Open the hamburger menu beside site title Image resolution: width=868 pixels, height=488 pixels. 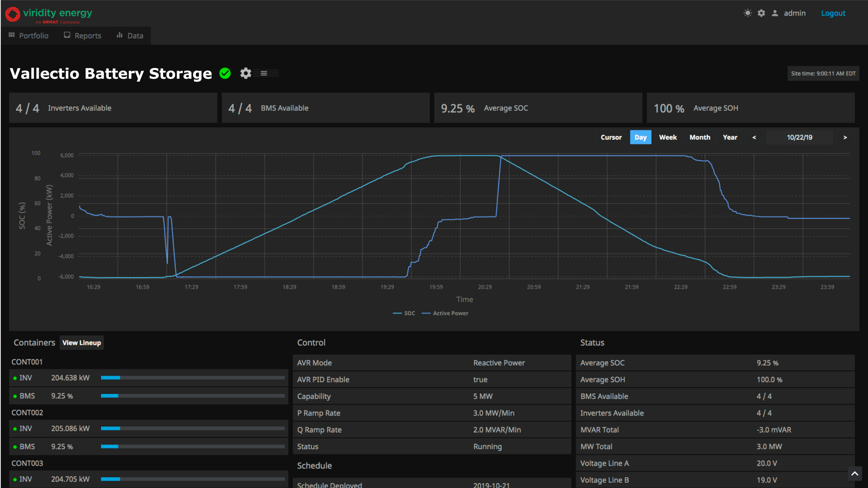[264, 73]
